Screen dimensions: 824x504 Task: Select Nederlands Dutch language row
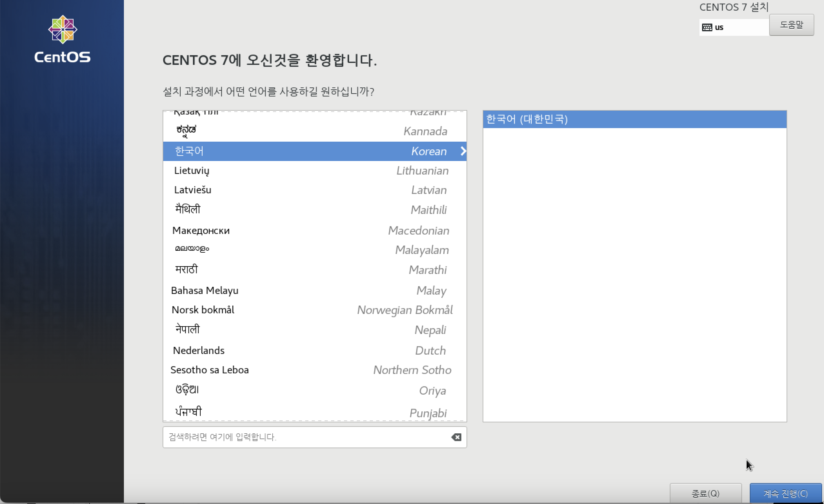pyautogui.click(x=314, y=350)
